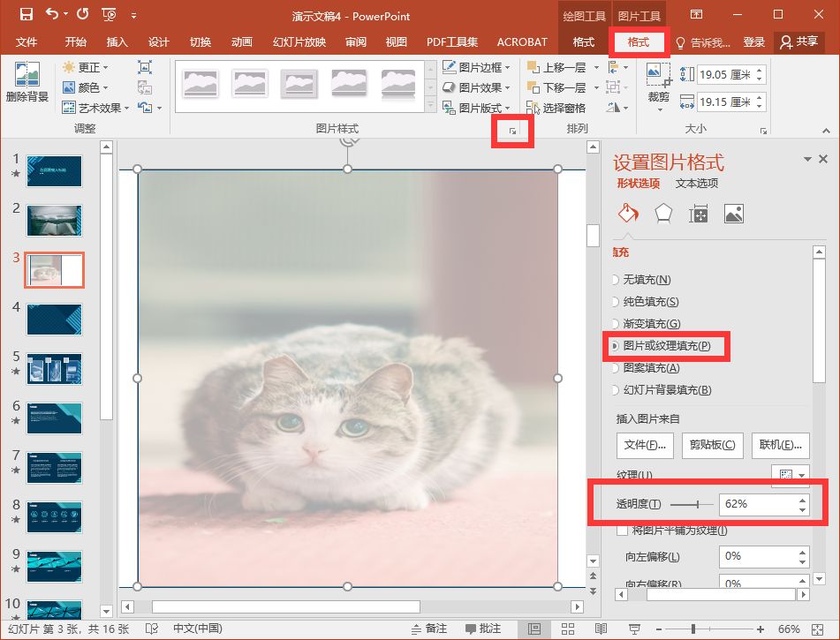Click the Picture fill icon in format pane

(x=733, y=213)
